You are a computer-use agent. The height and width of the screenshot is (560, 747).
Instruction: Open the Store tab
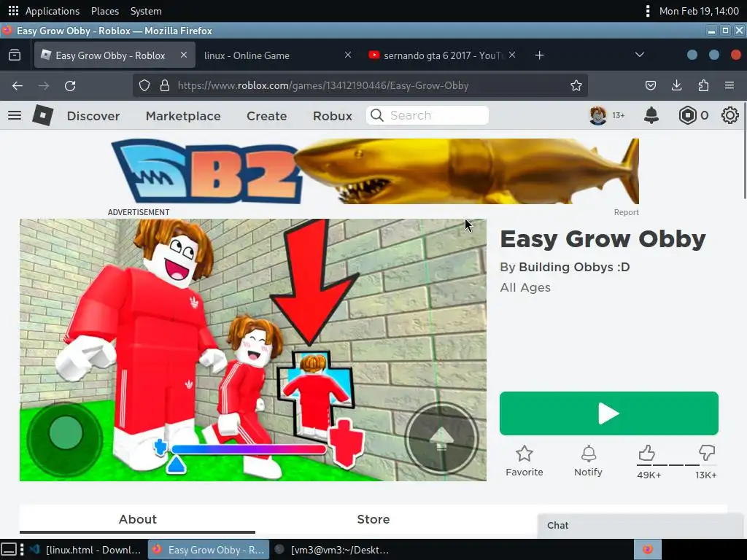coord(373,519)
